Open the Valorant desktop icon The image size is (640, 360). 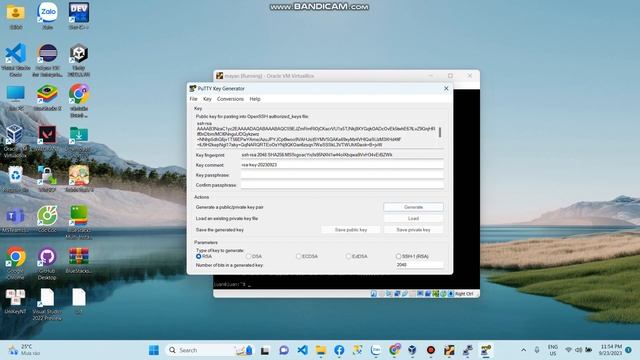(47, 139)
